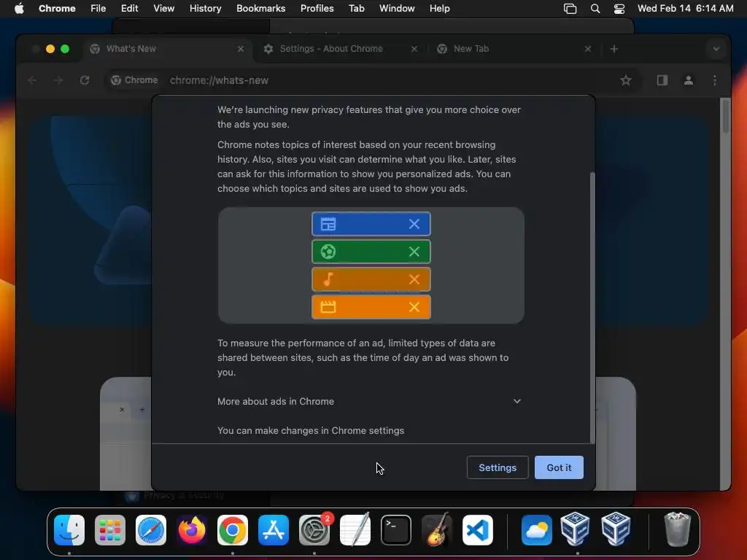The height and width of the screenshot is (560, 747).
Task: Click the date and time in menu bar
Action: point(685,9)
